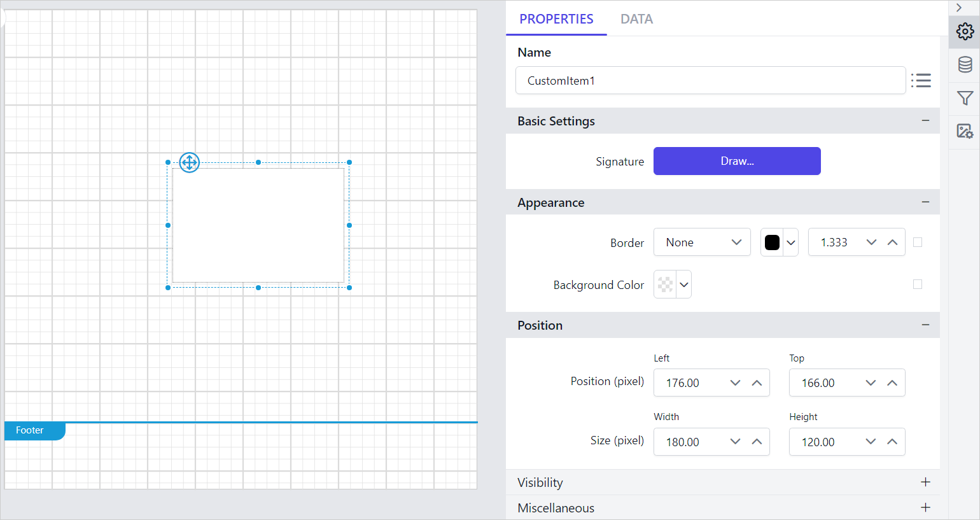Click the bottom-right resize handle of item
Image resolution: width=980 pixels, height=520 pixels.
349,288
